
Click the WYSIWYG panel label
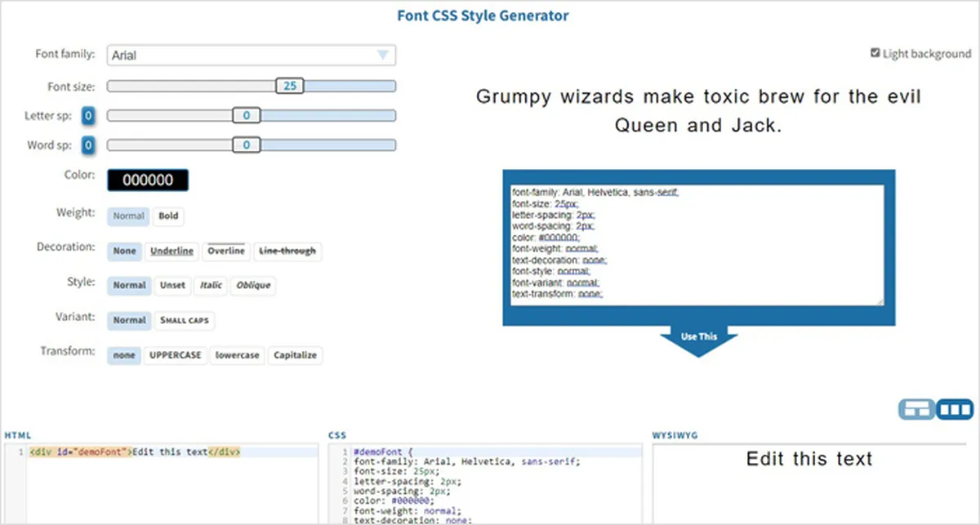coord(675,436)
